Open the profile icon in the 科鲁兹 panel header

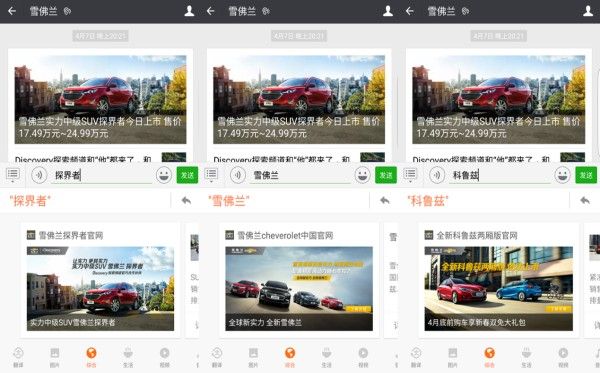588,11
